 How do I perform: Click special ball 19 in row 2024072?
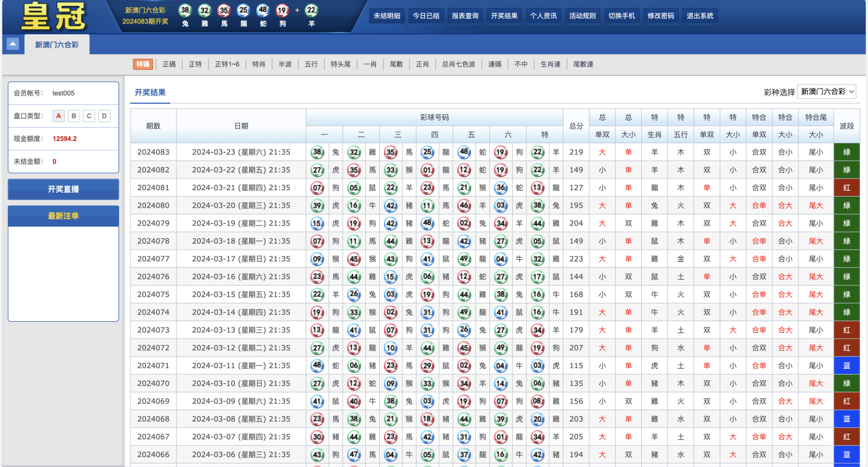(x=537, y=348)
